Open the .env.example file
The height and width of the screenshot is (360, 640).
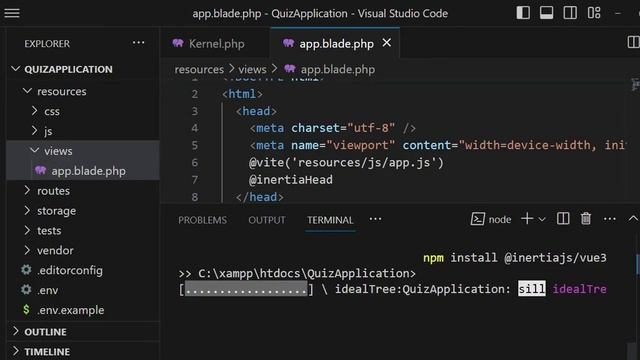[83, 310]
